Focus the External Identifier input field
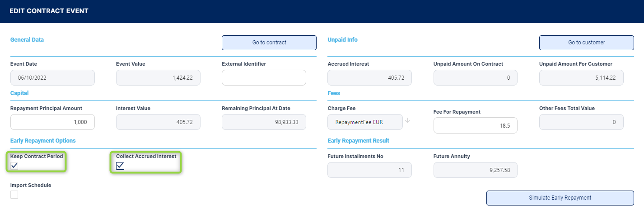The image size is (644, 215). [x=264, y=78]
